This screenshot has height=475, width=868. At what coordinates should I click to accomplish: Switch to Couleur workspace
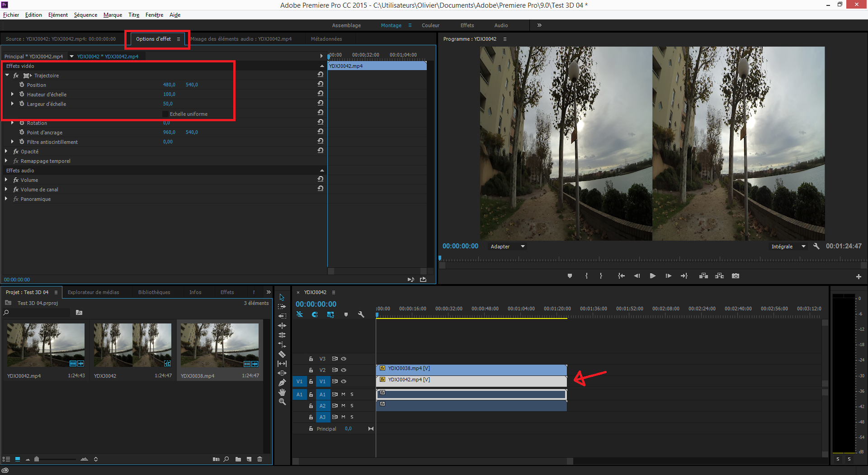[x=430, y=25]
